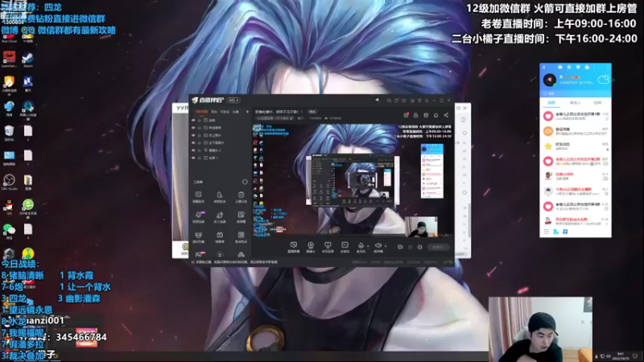Select Recycle Bin desktop icon
The image size is (644, 362).
click(9, 133)
